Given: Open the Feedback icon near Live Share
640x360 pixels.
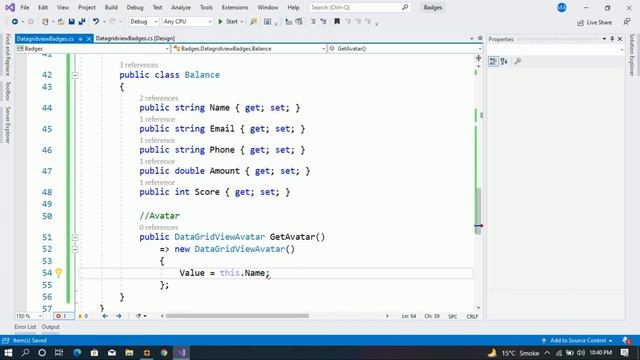Looking at the screenshot, I should coord(627,22).
